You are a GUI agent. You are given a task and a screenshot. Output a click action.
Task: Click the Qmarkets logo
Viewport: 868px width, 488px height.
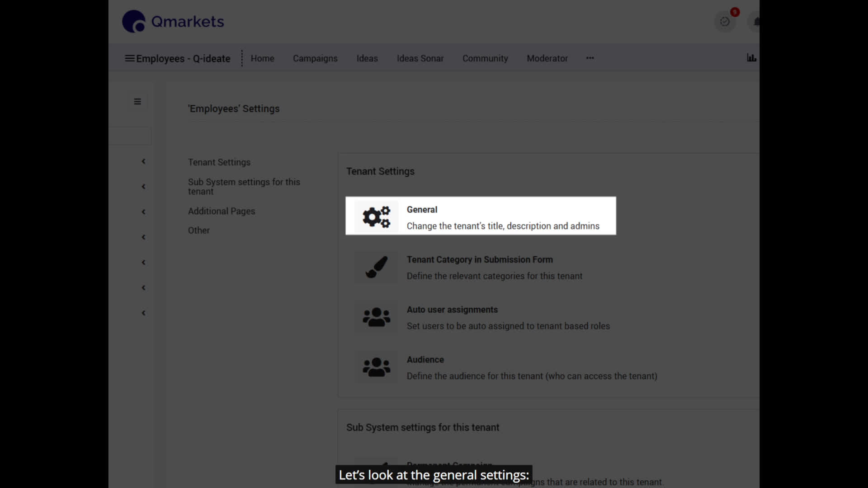coord(173,22)
